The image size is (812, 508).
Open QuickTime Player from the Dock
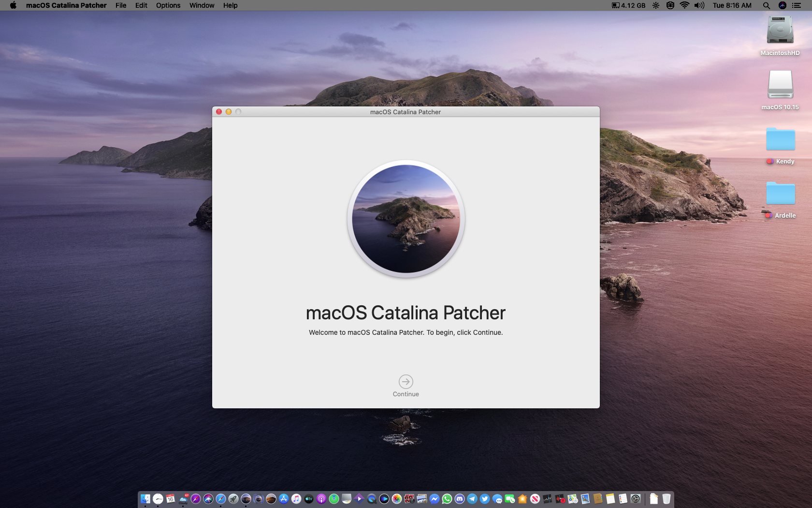[x=372, y=499]
